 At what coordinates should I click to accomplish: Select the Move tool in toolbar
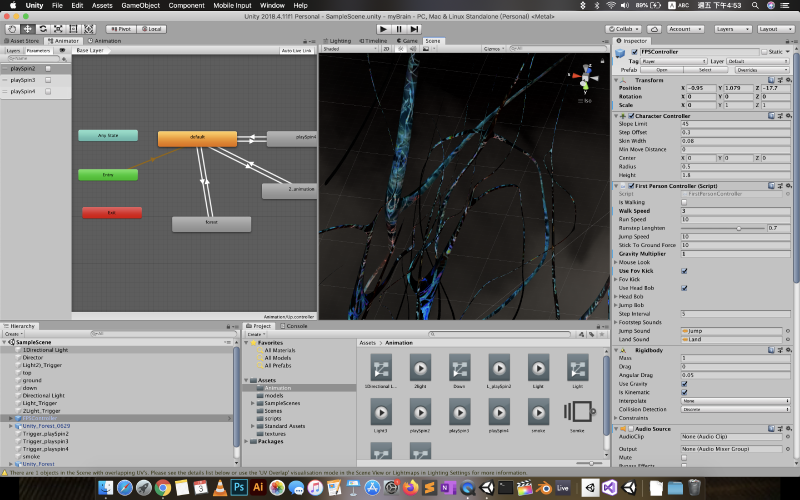pyautogui.click(x=26, y=29)
